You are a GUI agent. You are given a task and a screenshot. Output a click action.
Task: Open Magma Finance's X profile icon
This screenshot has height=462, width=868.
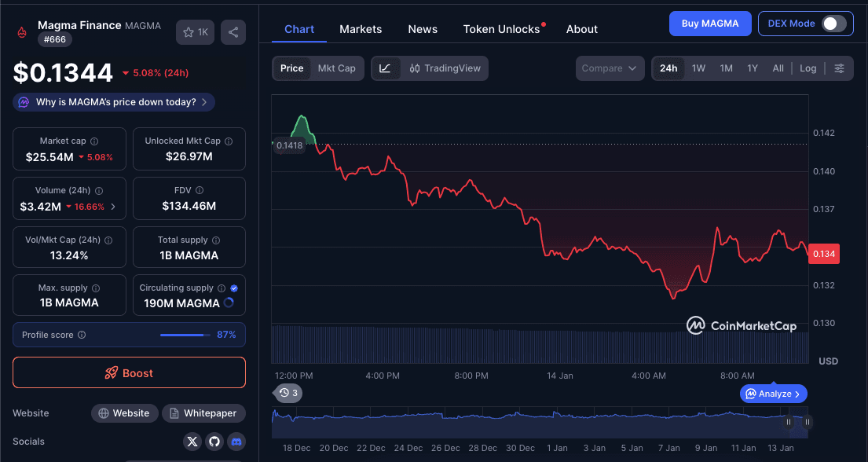click(192, 442)
